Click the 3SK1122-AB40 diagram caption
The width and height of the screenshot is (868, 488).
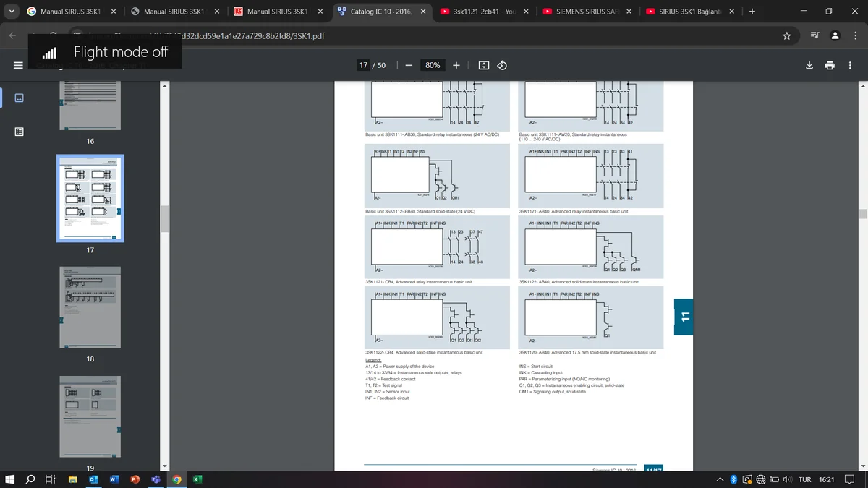[579, 281]
